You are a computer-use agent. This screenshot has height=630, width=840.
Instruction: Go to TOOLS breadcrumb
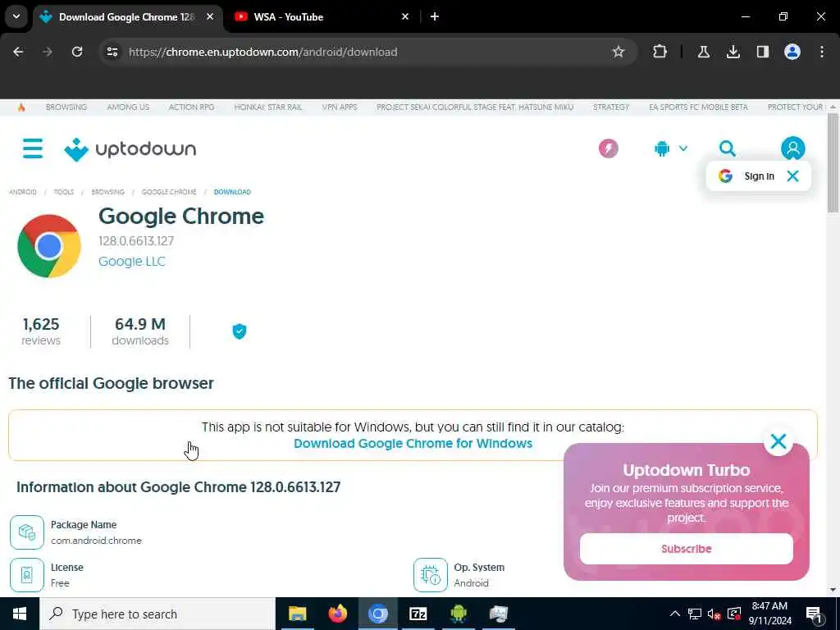[64, 192]
